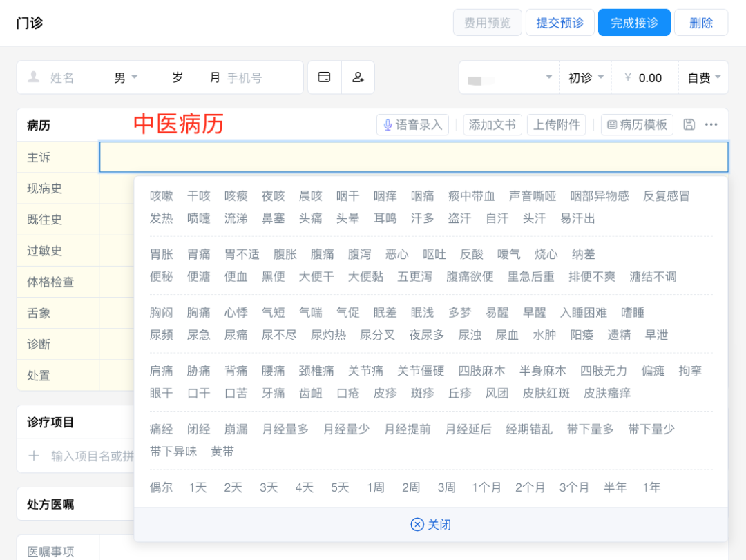Image resolution: width=746 pixels, height=560 pixels.
Task: Choose the 入睡困难 symptom option
Action: [584, 313]
